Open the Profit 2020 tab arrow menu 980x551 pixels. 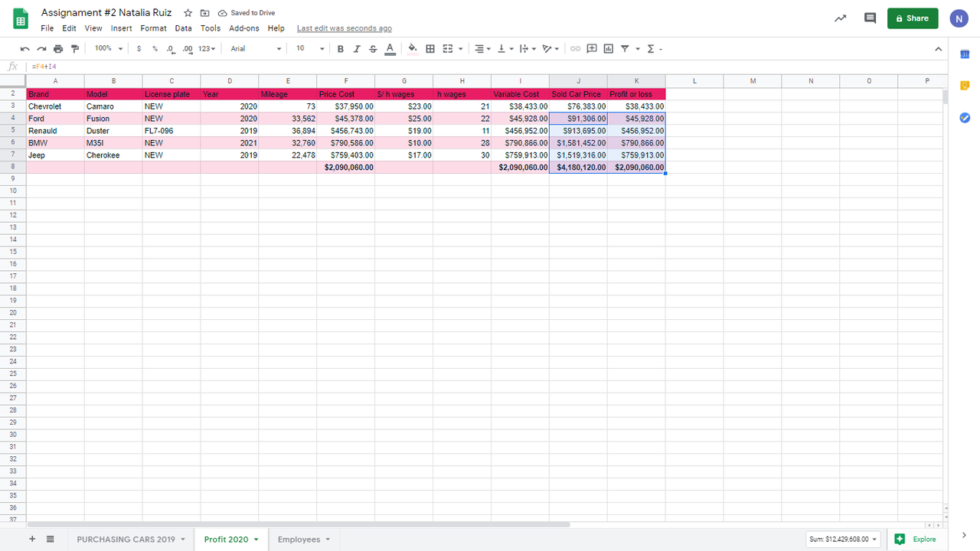pyautogui.click(x=256, y=540)
